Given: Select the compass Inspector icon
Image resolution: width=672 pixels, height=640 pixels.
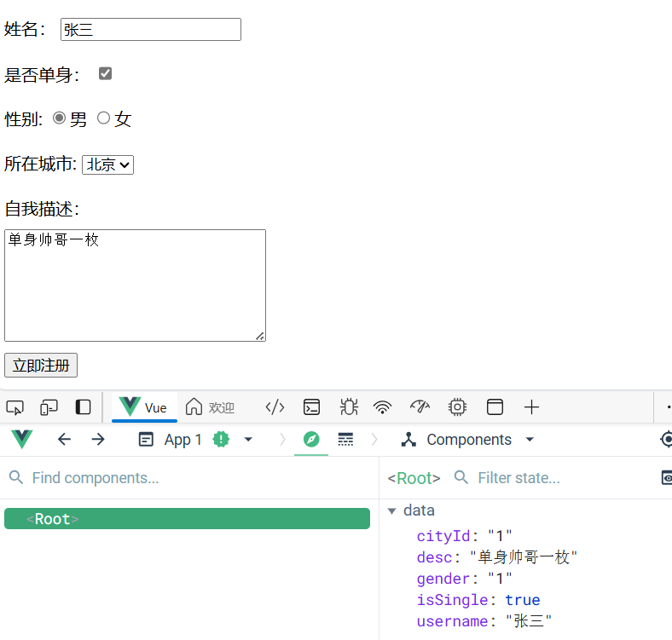Looking at the screenshot, I should pyautogui.click(x=311, y=440).
